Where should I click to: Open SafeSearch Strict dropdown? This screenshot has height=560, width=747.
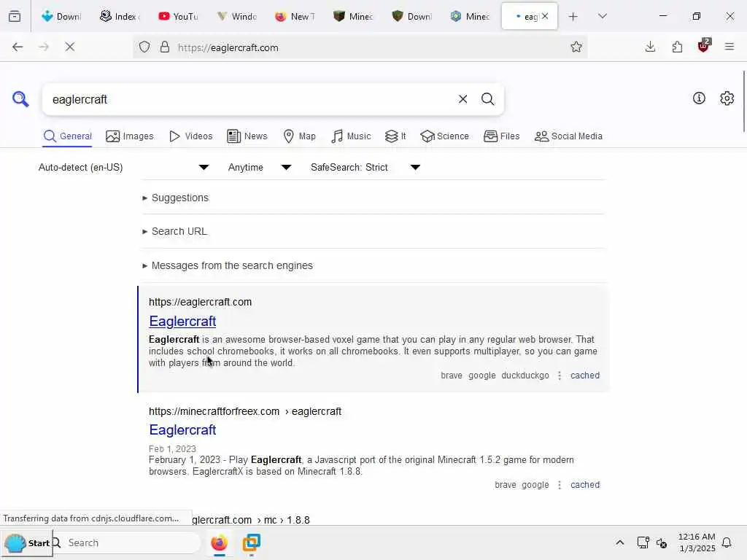click(x=365, y=167)
